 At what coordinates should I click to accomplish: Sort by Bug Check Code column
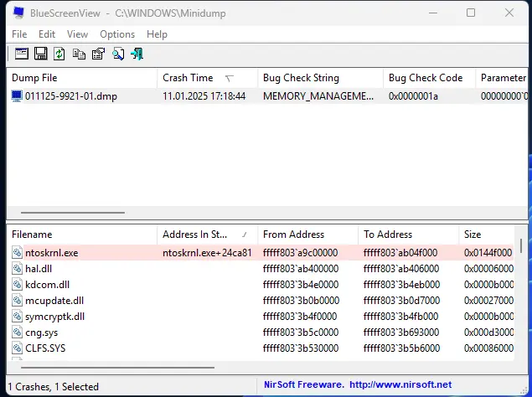pos(429,78)
